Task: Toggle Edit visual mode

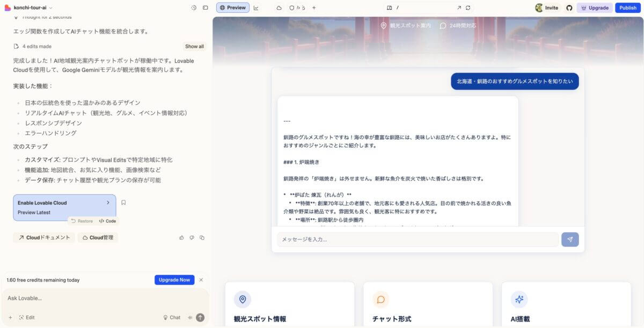Action: (x=27, y=317)
